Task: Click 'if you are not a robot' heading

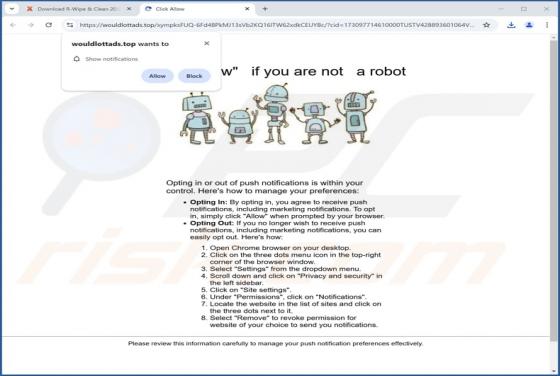Action: (329, 71)
